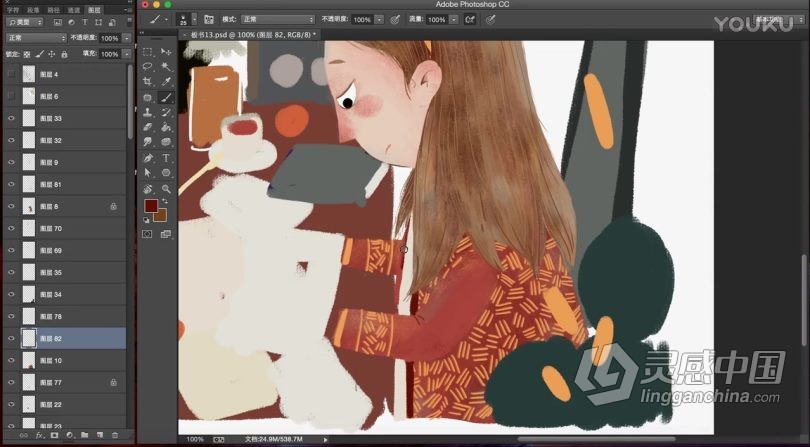Screen dimensions: 810x447
Task: Select the Path Selection tool
Action: click(148, 173)
